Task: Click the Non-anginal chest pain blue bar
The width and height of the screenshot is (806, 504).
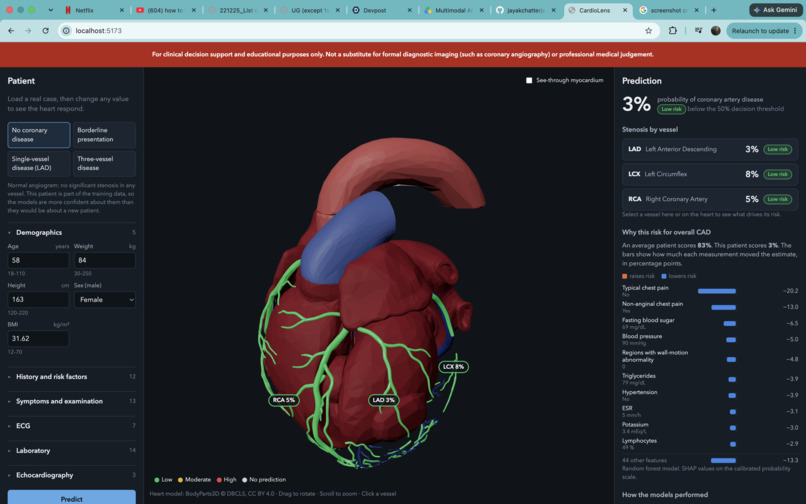Action: click(x=723, y=308)
